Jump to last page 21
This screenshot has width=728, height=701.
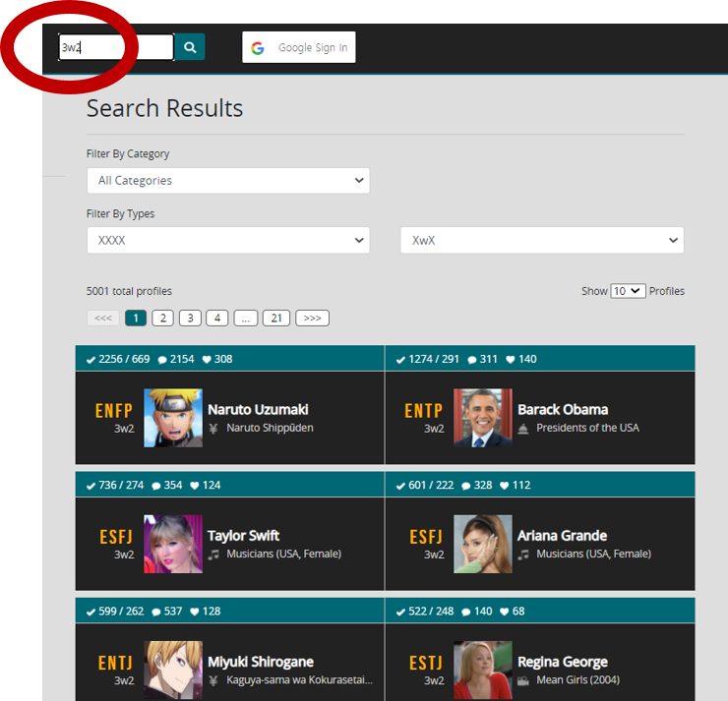pyautogui.click(x=276, y=319)
